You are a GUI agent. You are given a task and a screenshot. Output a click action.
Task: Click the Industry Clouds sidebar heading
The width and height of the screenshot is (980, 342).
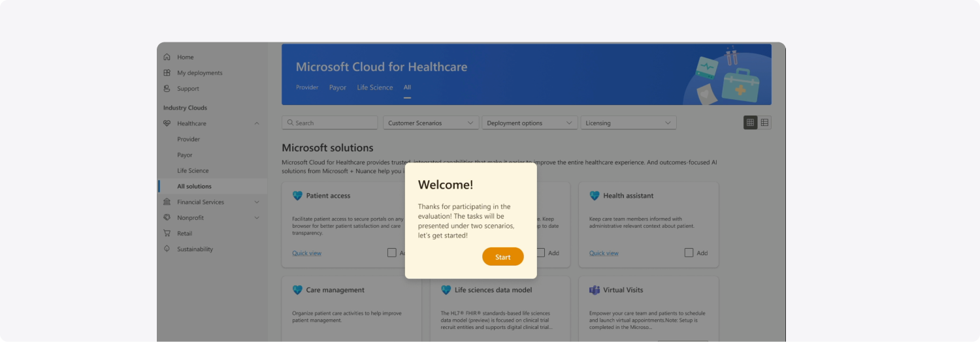click(185, 108)
